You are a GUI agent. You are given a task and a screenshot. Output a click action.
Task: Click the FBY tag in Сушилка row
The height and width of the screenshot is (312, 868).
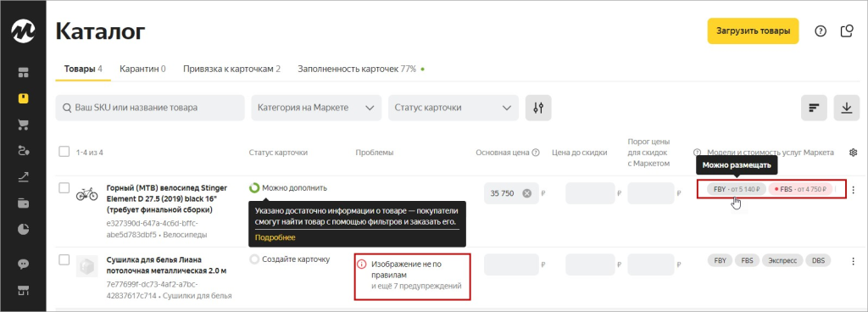pos(720,260)
